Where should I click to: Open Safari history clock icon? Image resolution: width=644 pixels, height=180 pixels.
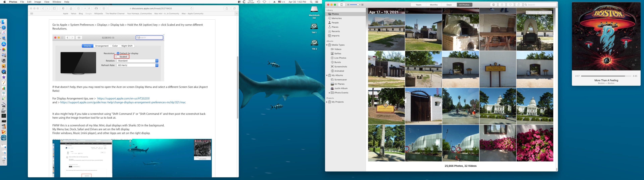pos(78,9)
